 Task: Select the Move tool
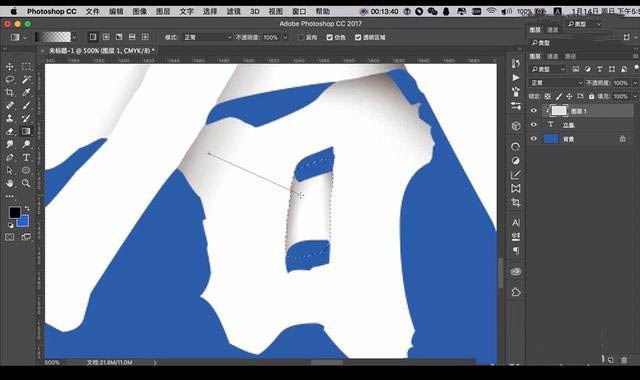pos(10,67)
